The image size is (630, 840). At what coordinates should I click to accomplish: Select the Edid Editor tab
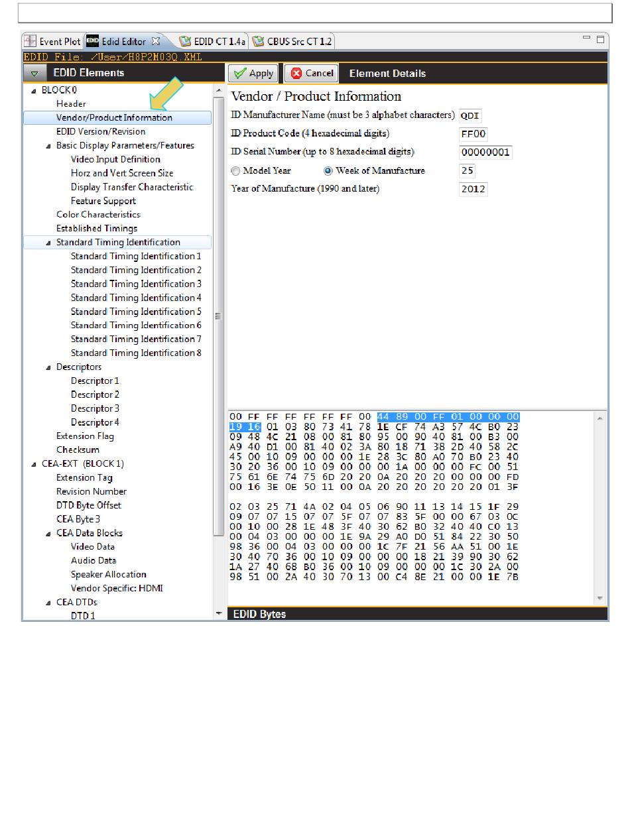[x=123, y=41]
